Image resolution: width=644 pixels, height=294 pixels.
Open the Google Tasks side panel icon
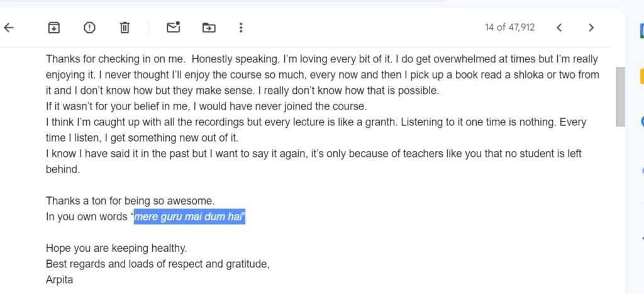(642, 122)
